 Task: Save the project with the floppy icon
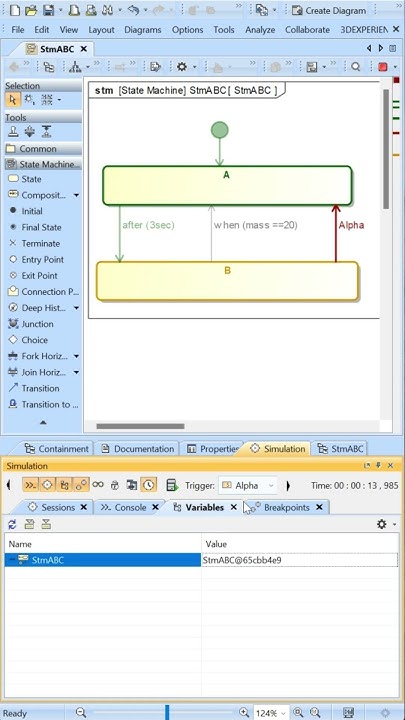pyautogui.click(x=47, y=10)
